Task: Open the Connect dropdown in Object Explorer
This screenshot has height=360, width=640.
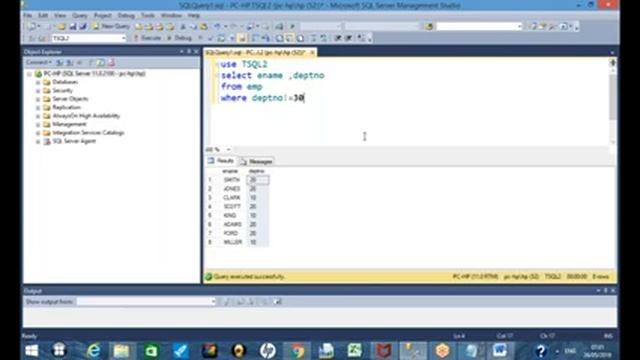Action: pyautogui.click(x=39, y=62)
